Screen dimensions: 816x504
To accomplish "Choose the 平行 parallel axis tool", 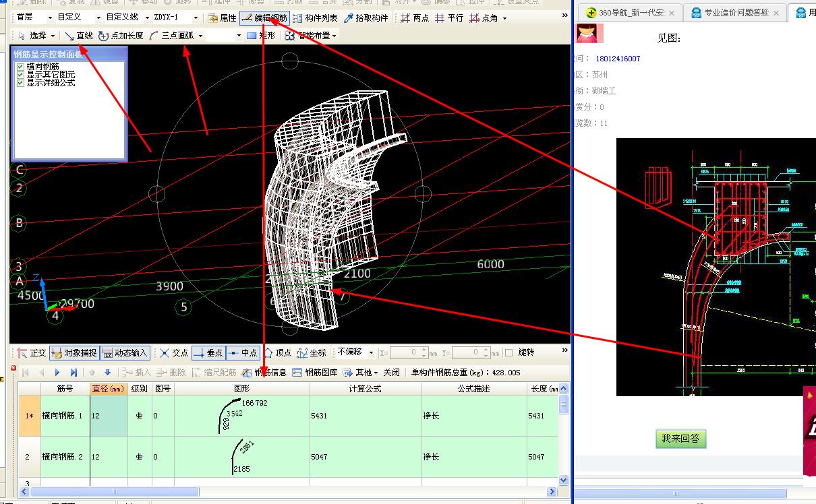I will pyautogui.click(x=450, y=18).
